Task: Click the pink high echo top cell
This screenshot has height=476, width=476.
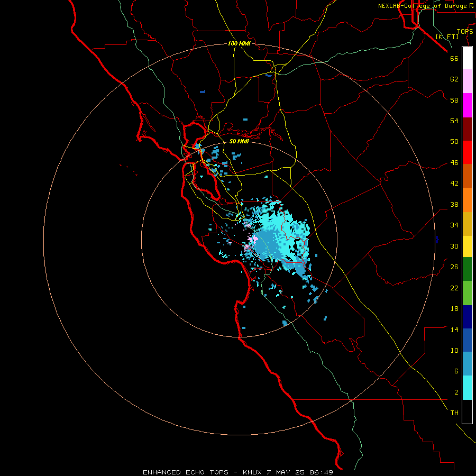Action: tap(253, 239)
